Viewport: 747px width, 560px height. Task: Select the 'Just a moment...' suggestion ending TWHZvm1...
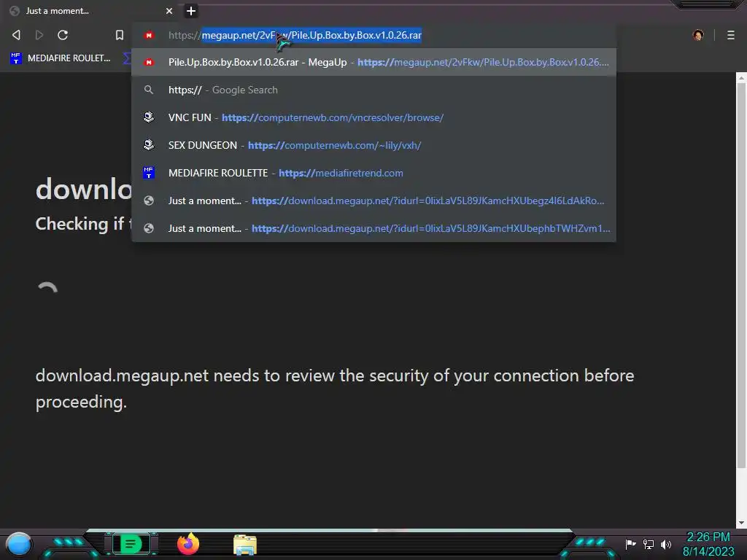[x=374, y=228]
